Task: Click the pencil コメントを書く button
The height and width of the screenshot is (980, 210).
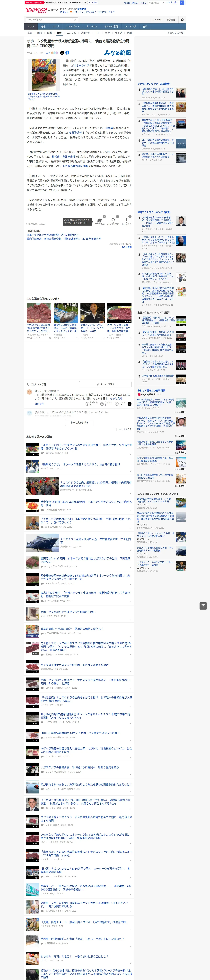Action: (105, 384)
